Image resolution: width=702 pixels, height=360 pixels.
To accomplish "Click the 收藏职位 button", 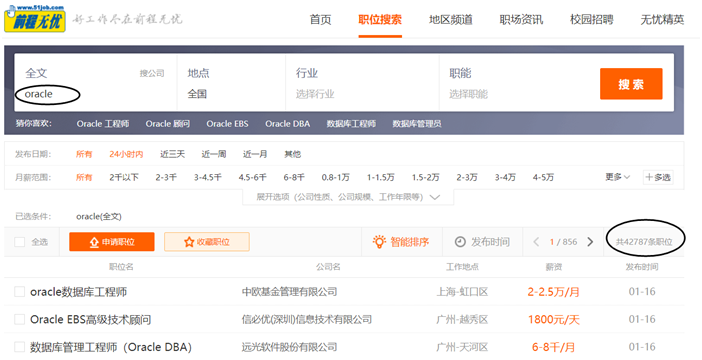I will click(207, 242).
